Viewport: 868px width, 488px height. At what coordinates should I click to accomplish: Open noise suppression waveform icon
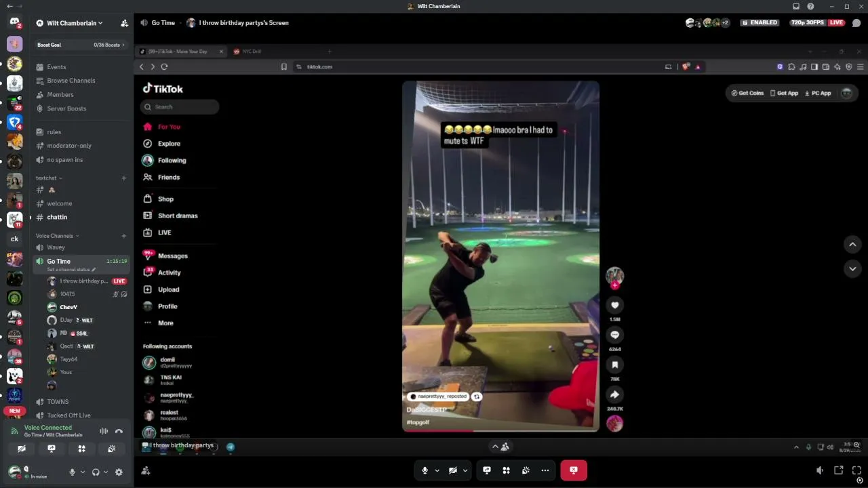coord(104,431)
